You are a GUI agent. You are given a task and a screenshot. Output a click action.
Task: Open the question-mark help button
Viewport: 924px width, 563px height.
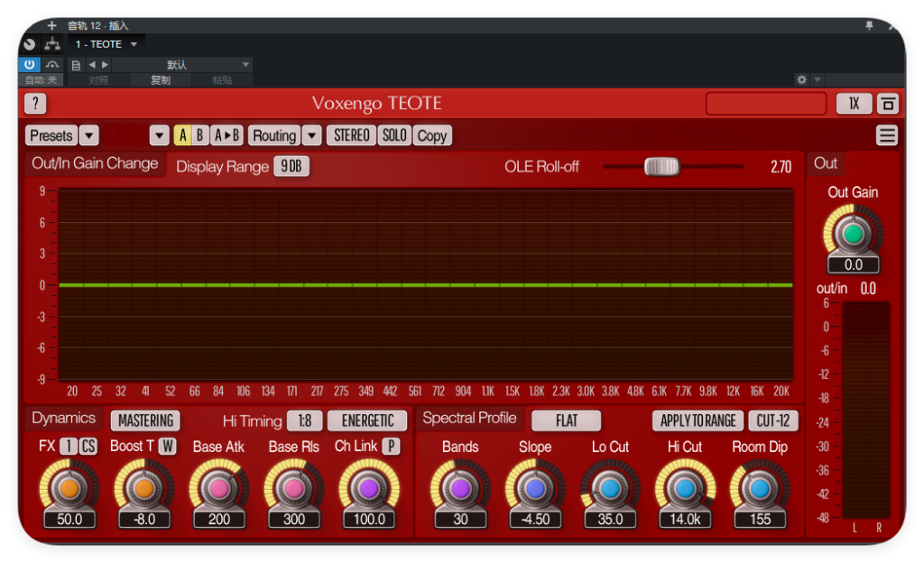click(x=35, y=104)
